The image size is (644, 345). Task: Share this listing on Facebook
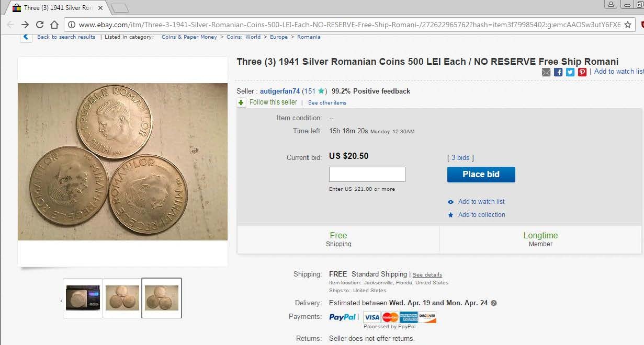[x=558, y=72]
